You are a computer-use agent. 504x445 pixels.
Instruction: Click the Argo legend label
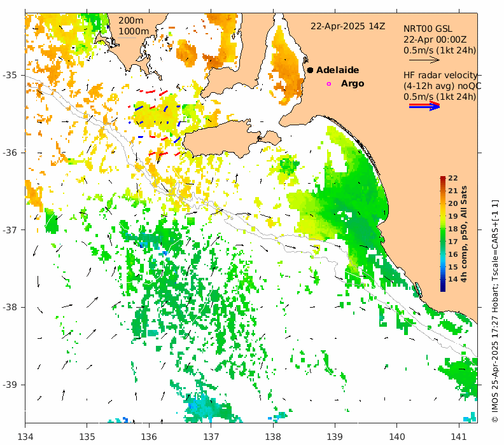[x=353, y=83]
